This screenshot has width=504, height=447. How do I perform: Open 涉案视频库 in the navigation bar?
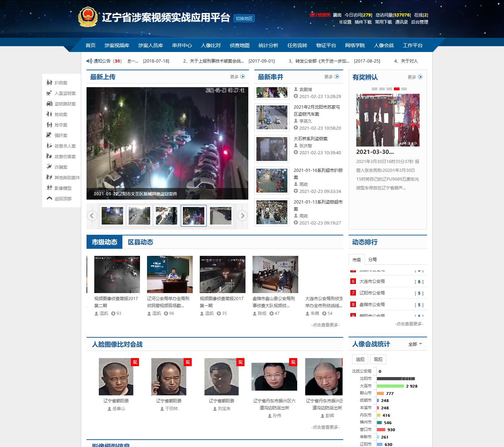117,45
